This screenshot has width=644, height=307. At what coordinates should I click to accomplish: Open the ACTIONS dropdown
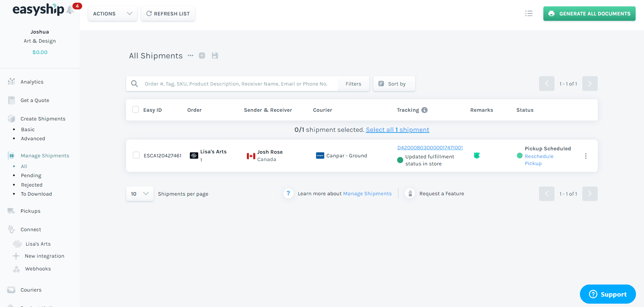pyautogui.click(x=113, y=14)
